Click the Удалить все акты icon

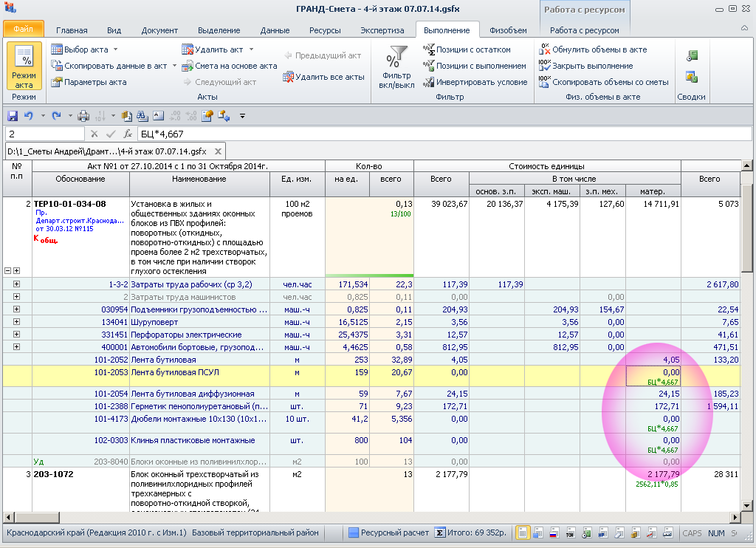tap(289, 77)
